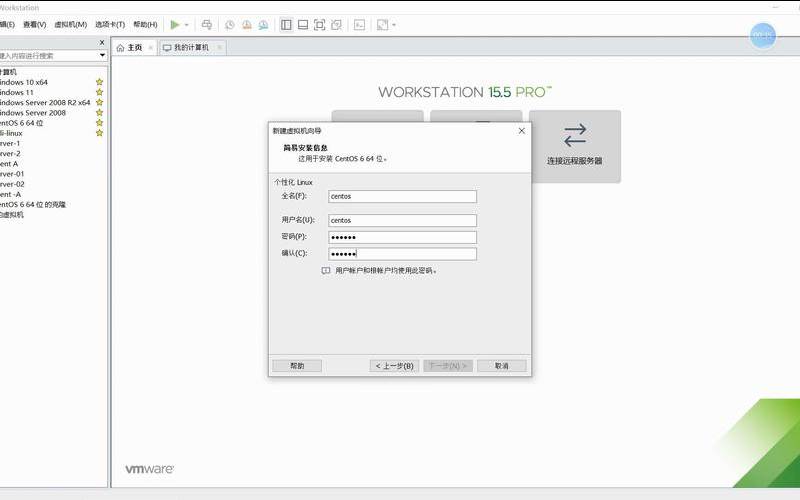Open the 虚拟机(M) menu
Image resolution: width=800 pixels, height=500 pixels.
70,24
